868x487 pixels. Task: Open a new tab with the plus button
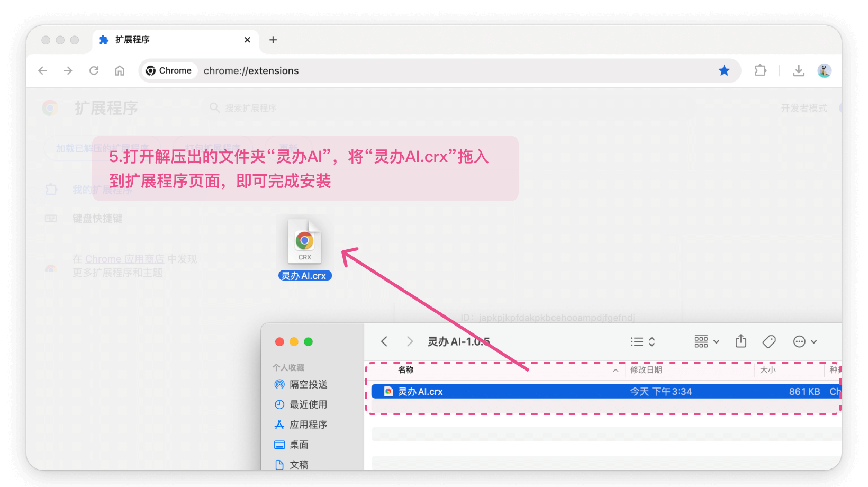[x=273, y=40]
